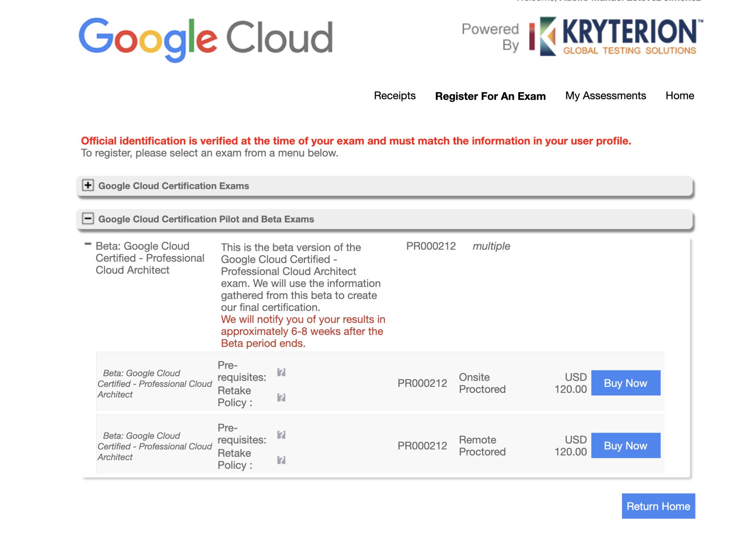The image size is (756, 536).
Task: Click 'Remote Proctored' delivery label
Action: coord(482,446)
